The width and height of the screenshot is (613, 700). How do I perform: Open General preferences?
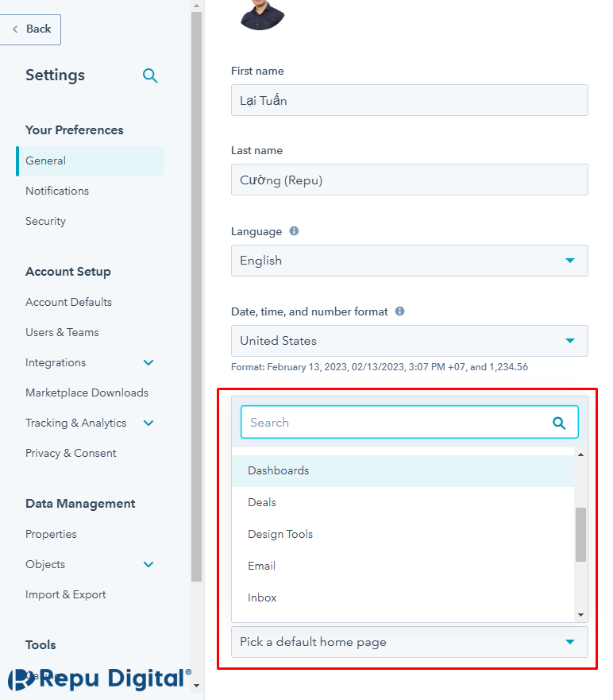click(x=90, y=160)
